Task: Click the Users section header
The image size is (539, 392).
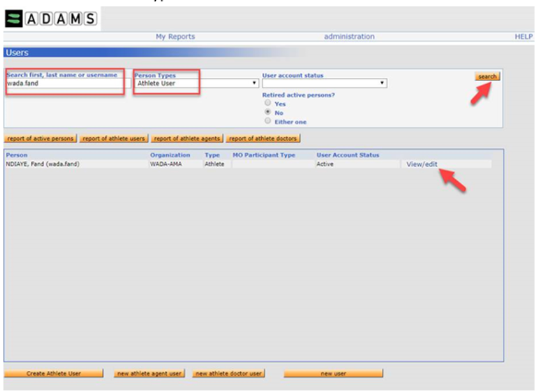Action: coord(17,53)
